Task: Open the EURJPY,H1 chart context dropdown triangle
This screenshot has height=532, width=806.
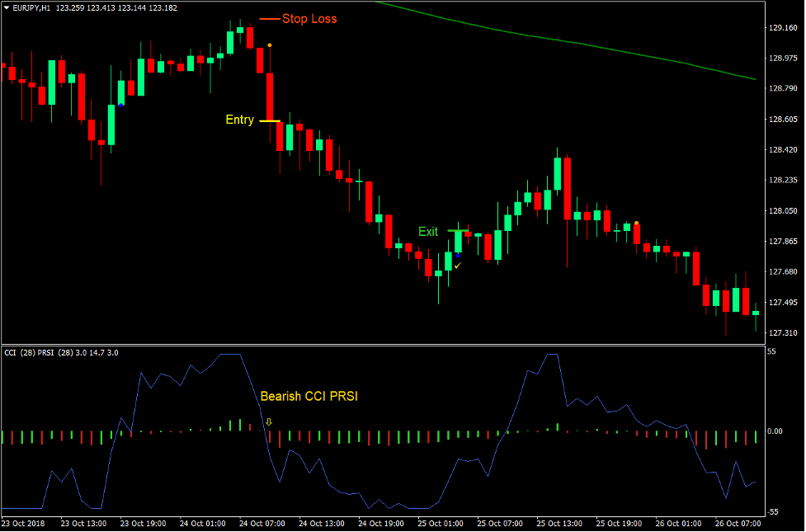Action: coord(7,7)
